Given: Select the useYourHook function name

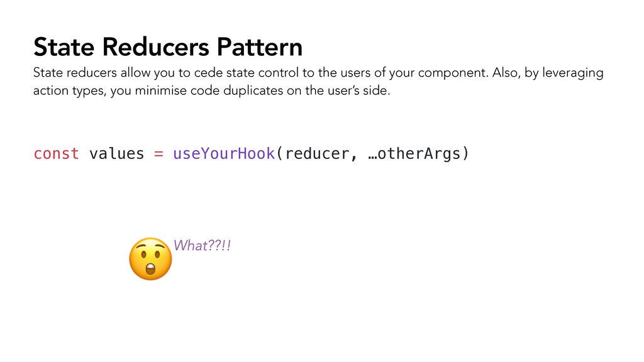Looking at the screenshot, I should pos(224,153).
